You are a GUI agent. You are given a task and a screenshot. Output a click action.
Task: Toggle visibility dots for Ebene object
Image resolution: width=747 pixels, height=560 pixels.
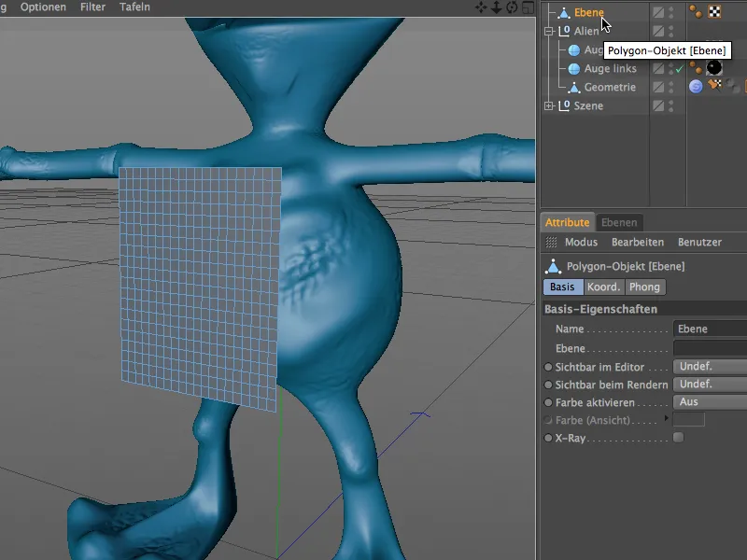[x=671, y=12]
